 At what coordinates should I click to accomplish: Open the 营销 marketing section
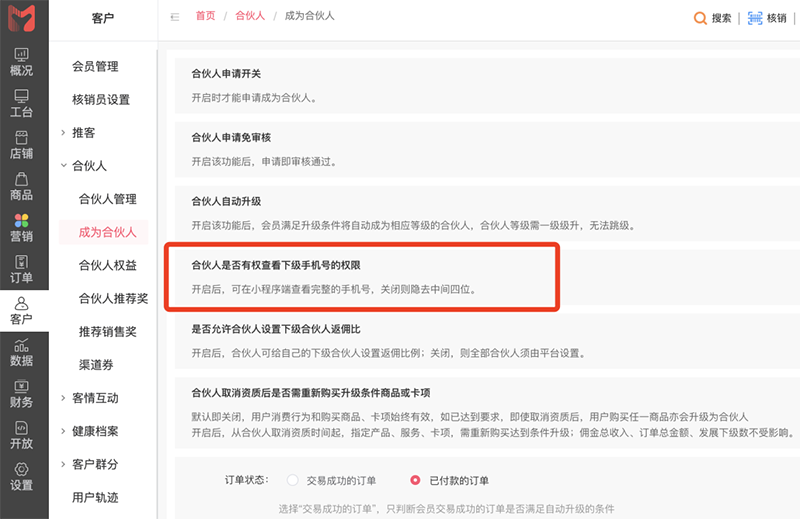(x=21, y=228)
